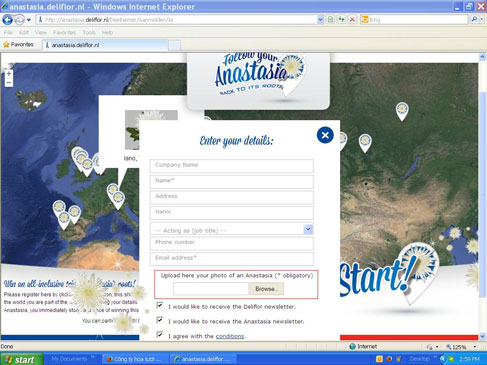The width and height of the screenshot is (487, 365).
Task: Switch to the anastasia.deliflor.nl tab
Action: click(x=105, y=45)
